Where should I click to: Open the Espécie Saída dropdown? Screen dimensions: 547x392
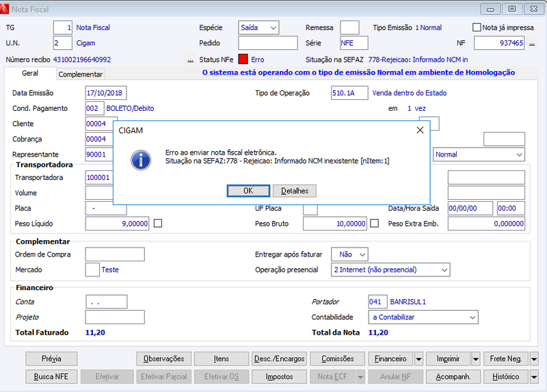(x=259, y=27)
